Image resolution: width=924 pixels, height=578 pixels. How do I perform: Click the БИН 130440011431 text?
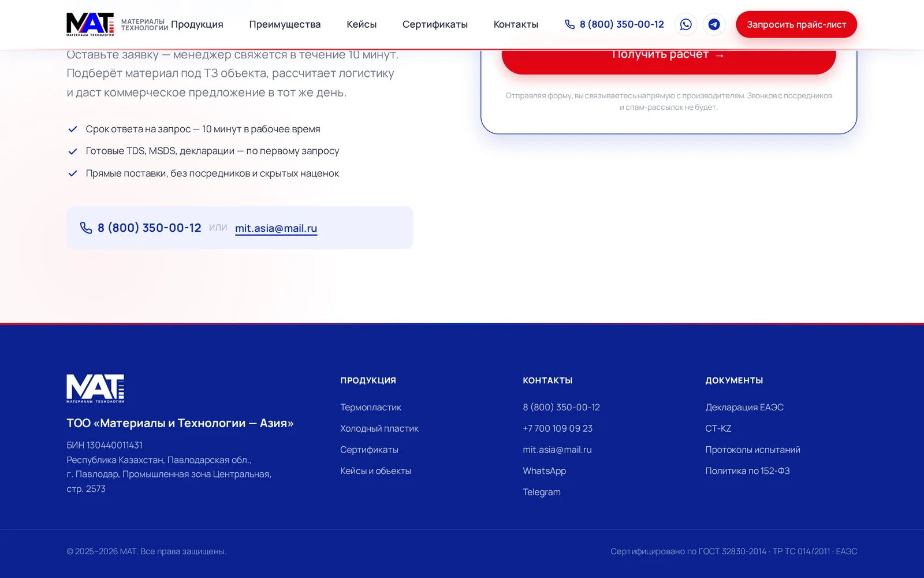click(105, 445)
